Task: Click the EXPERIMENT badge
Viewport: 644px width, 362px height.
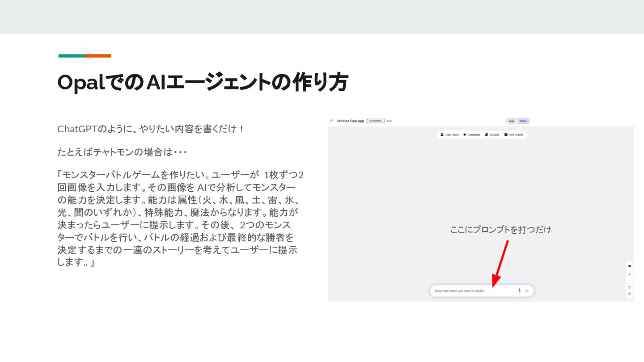Action: 376,121
